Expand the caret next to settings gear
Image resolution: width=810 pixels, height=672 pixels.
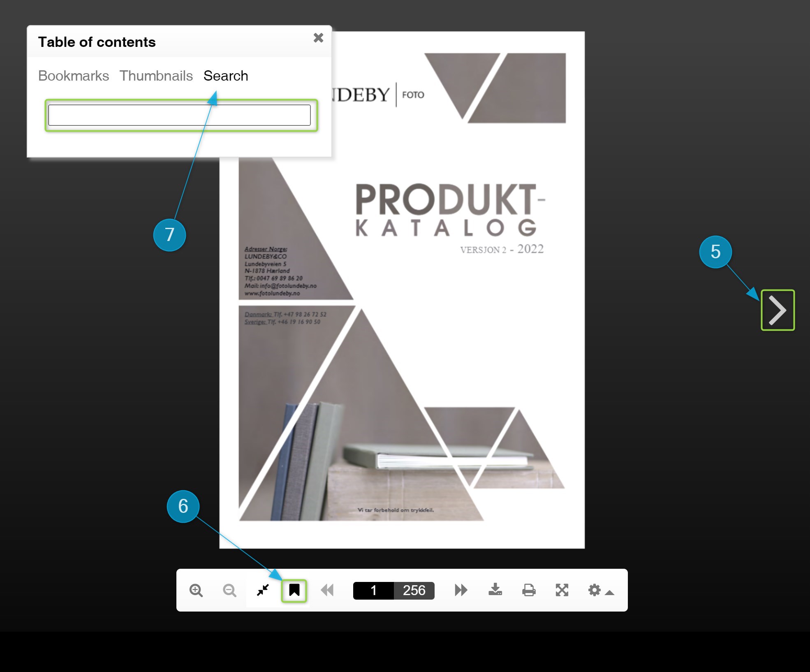pyautogui.click(x=610, y=593)
